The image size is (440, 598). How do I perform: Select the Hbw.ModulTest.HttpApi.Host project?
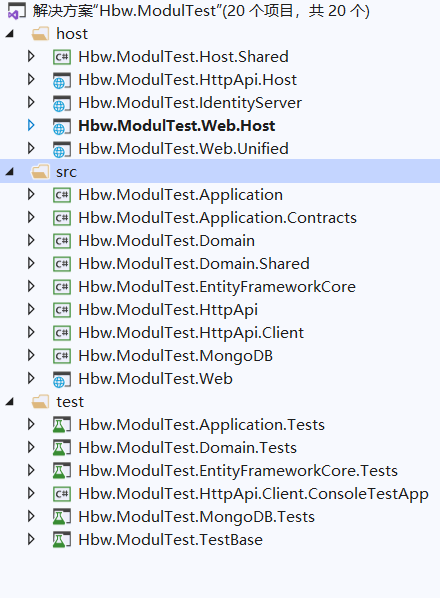click(187, 80)
